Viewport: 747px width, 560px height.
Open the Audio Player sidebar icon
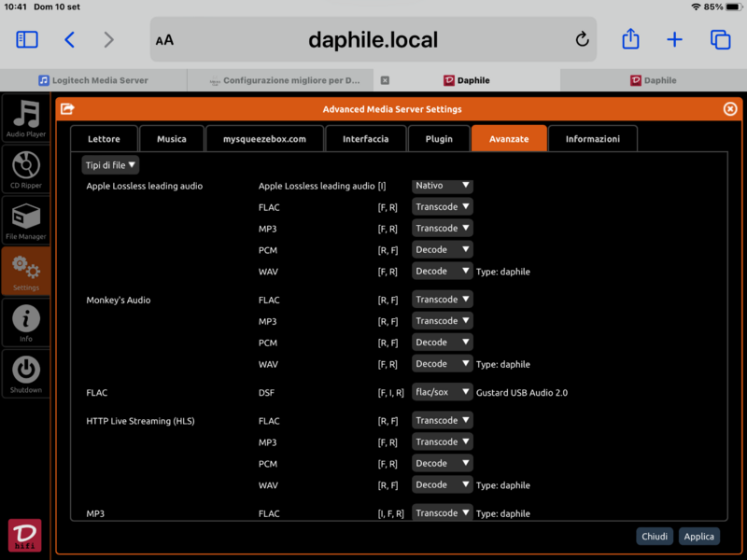26,119
